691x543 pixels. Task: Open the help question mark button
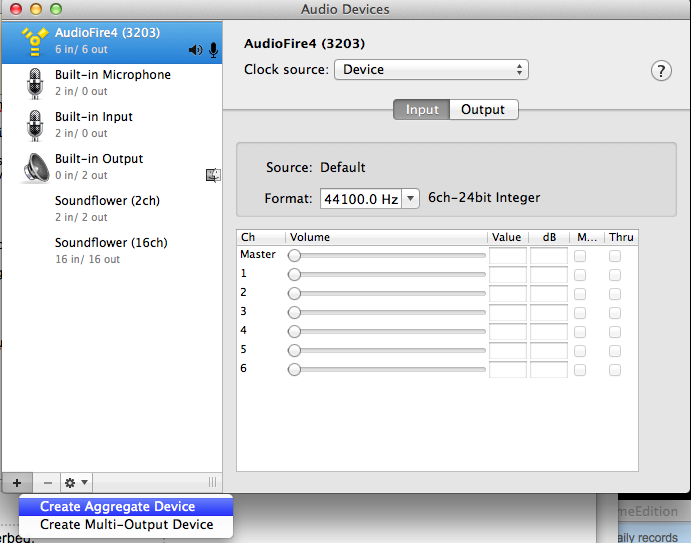pyautogui.click(x=661, y=71)
